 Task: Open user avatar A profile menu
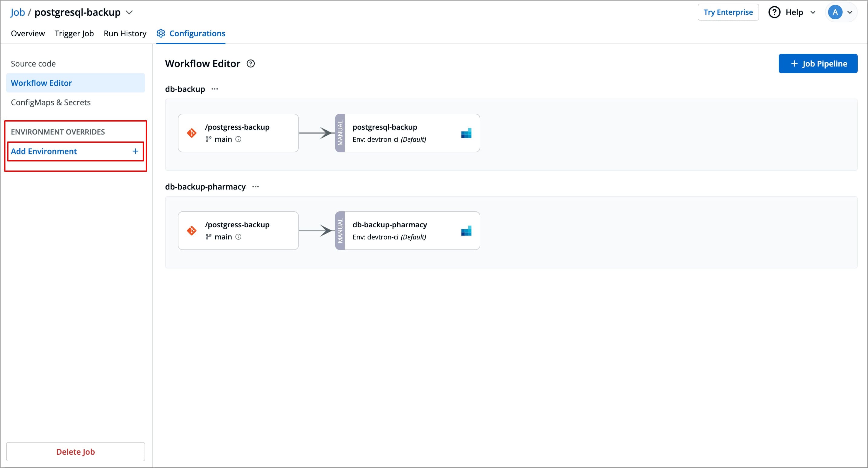(835, 12)
